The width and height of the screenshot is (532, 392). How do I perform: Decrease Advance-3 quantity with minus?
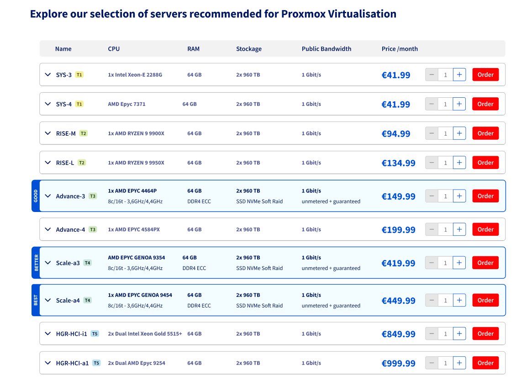point(432,196)
